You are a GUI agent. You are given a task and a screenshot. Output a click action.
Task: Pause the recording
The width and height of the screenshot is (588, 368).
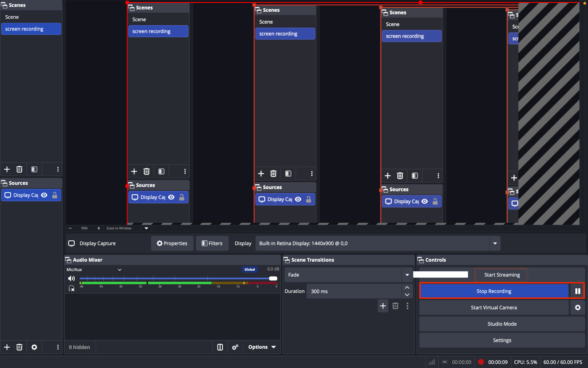(x=578, y=291)
